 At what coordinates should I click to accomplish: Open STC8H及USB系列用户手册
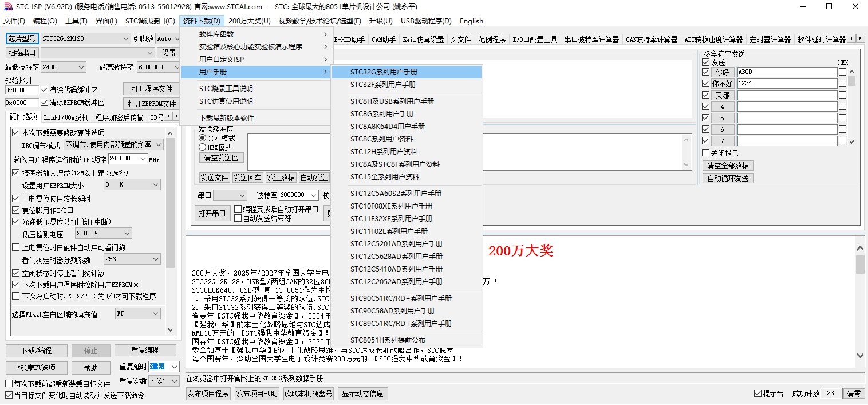tap(407, 101)
